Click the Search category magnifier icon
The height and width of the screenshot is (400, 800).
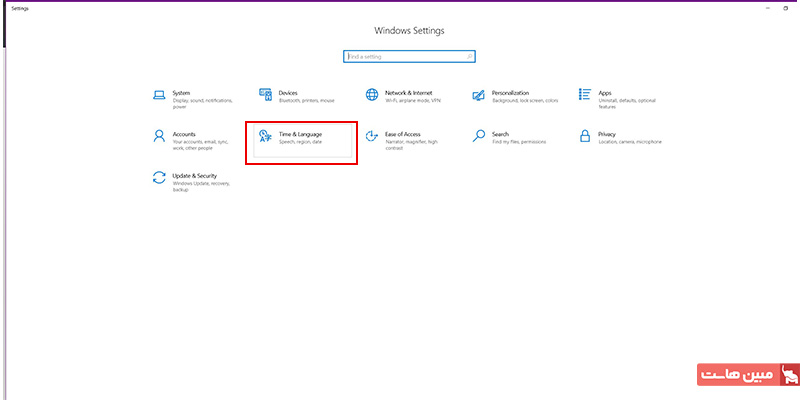coord(479,136)
